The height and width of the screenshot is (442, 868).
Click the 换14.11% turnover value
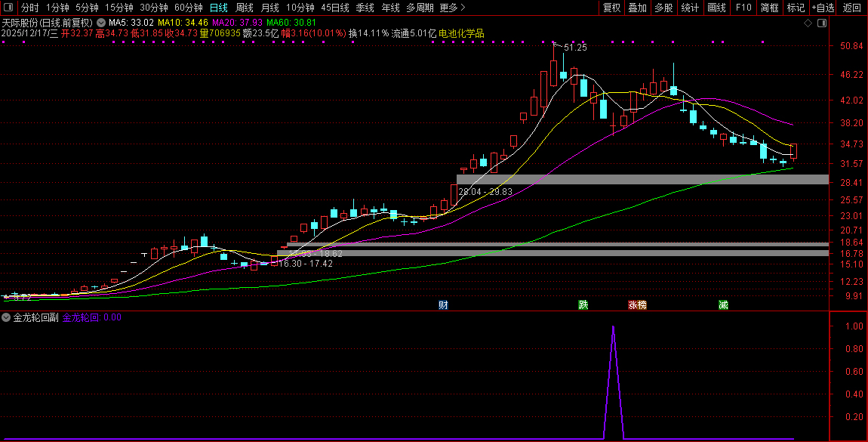coord(368,34)
